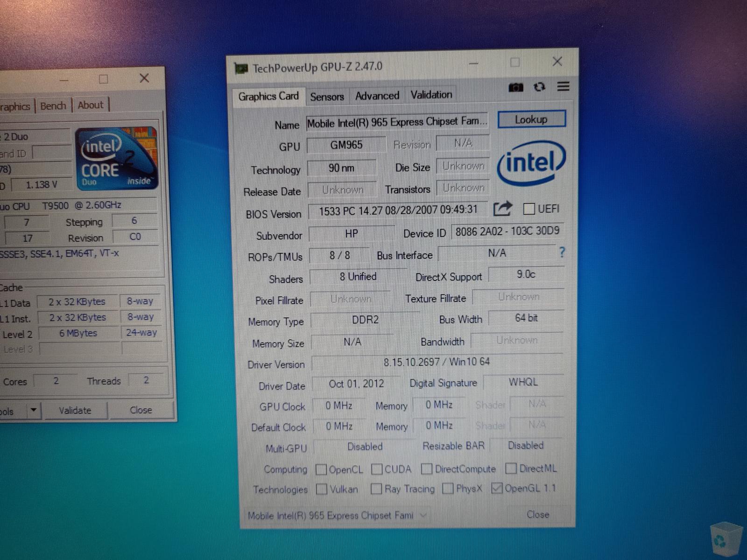Click the Level 2 cache associativity 24-way

tap(141, 333)
